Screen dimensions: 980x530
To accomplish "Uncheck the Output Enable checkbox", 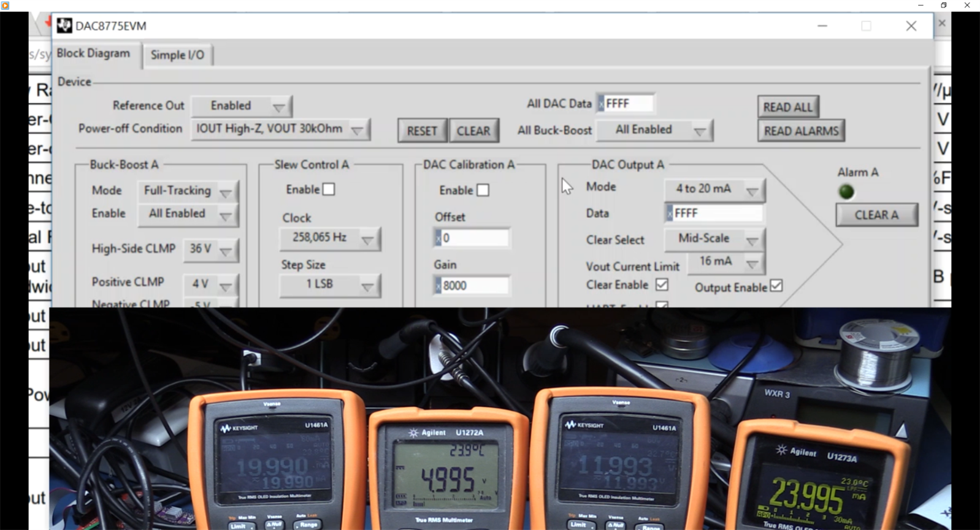I will (x=776, y=286).
